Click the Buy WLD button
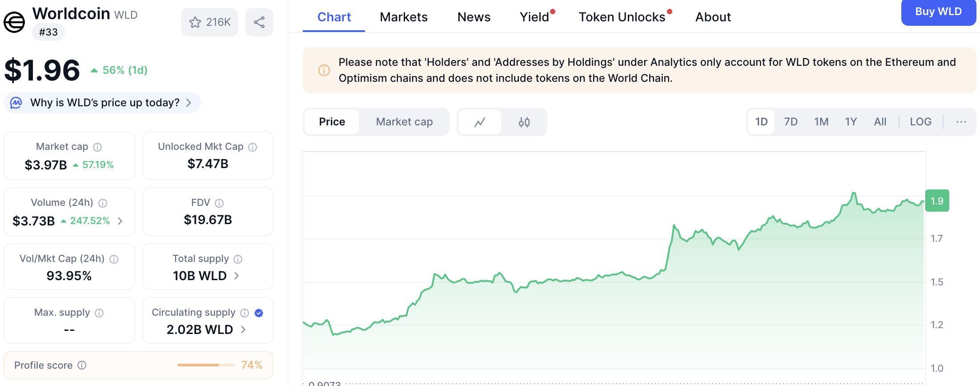Image resolution: width=980 pixels, height=386 pixels. point(938,12)
